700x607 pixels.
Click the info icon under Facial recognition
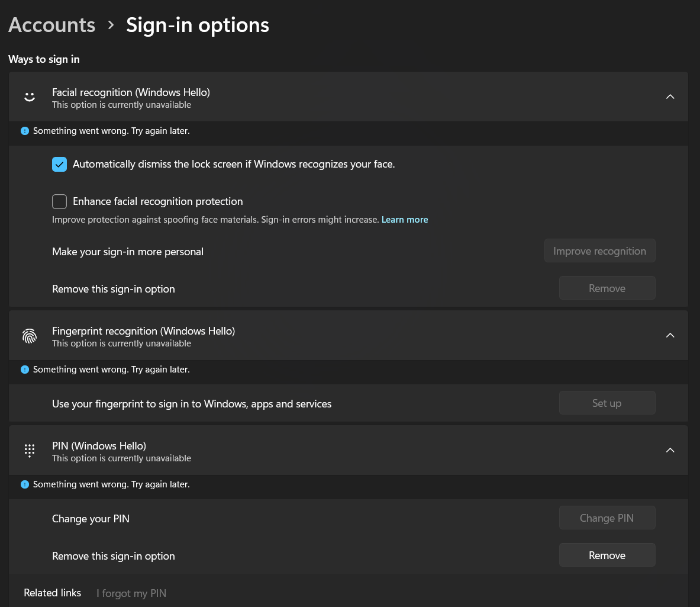[25, 131]
